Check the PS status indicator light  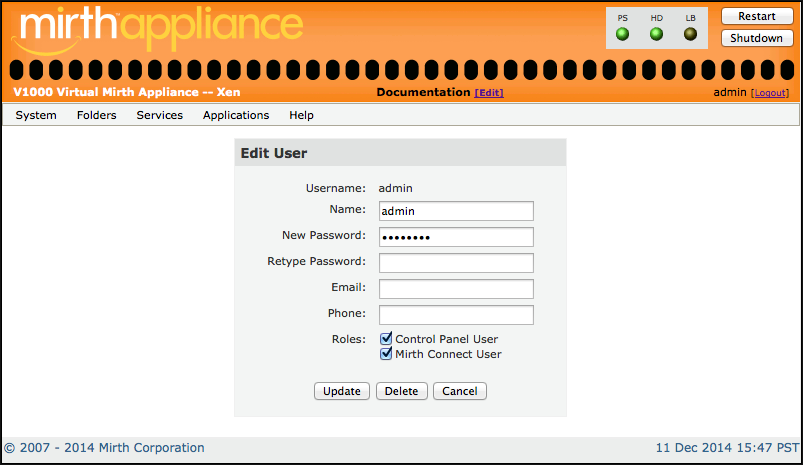click(x=622, y=34)
